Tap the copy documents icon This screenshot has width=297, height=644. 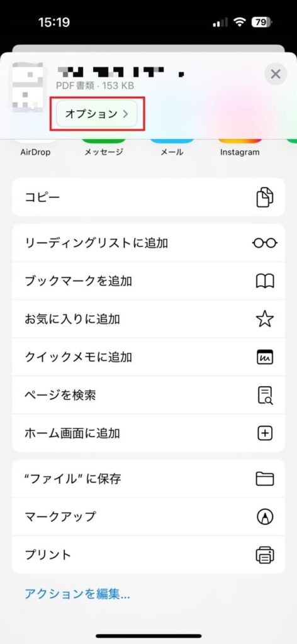[x=264, y=197]
